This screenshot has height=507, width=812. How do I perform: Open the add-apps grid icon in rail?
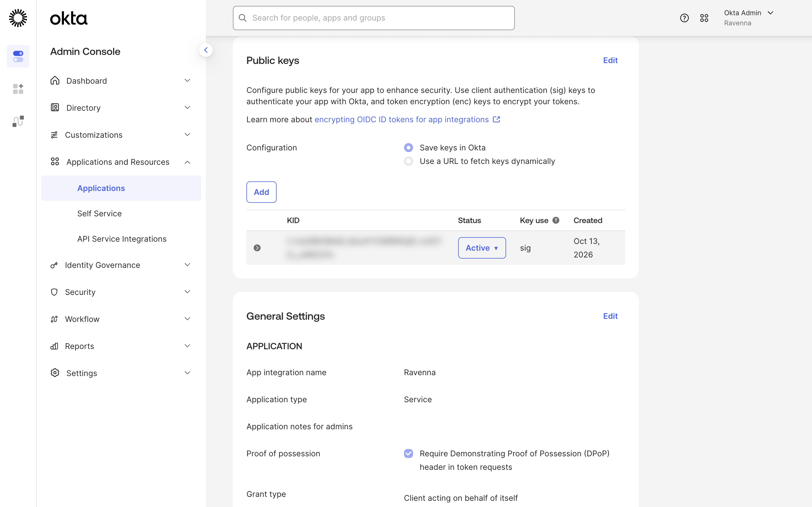pyautogui.click(x=18, y=89)
